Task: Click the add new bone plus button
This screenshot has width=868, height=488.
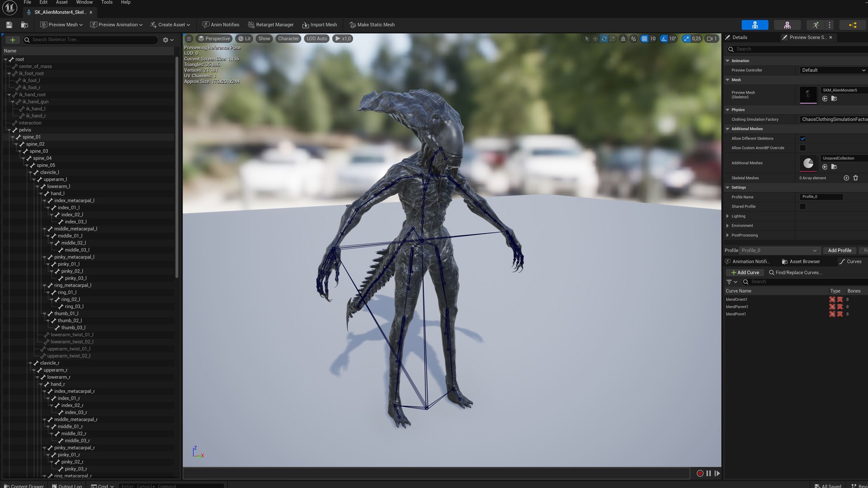Action: tap(13, 40)
